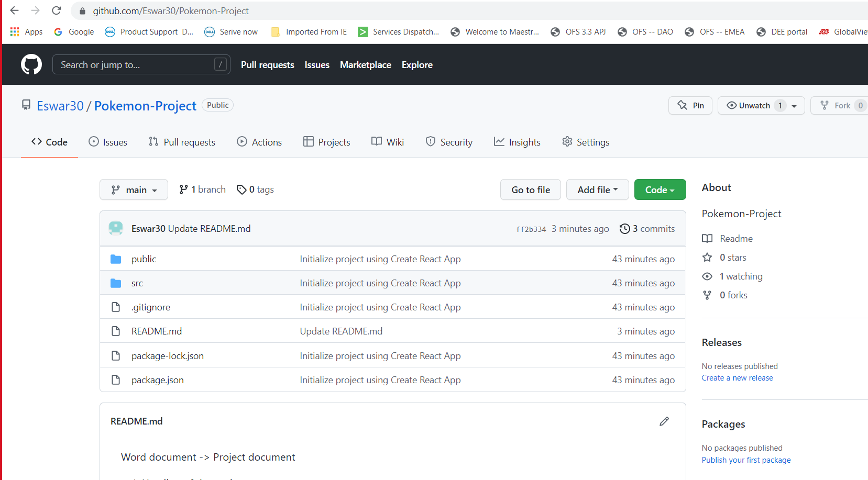Screen dimensions: 868x480
Task: Expand the Unwatch dropdown
Action: [761, 105]
